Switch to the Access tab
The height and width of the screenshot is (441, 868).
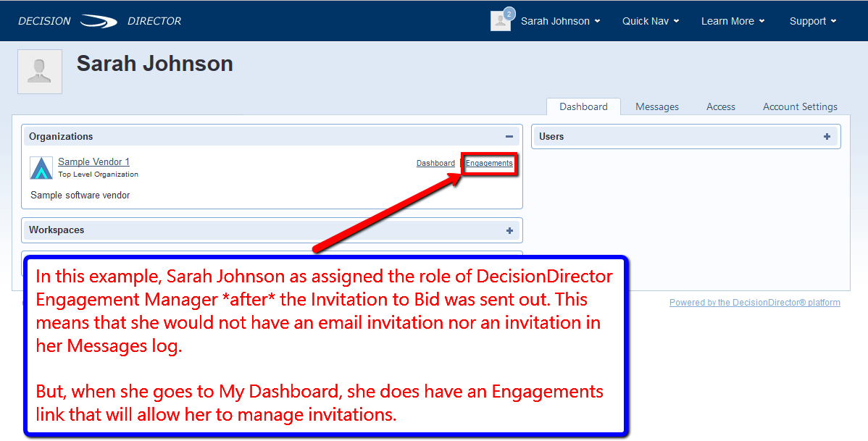click(x=721, y=106)
